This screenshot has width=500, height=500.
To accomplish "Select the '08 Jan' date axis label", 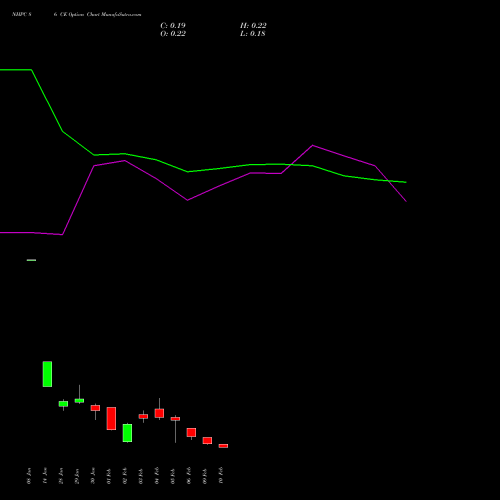I will (x=29, y=476).
